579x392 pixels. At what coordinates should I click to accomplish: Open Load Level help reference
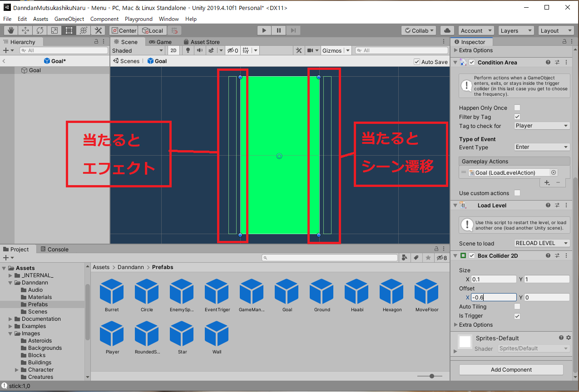click(548, 206)
